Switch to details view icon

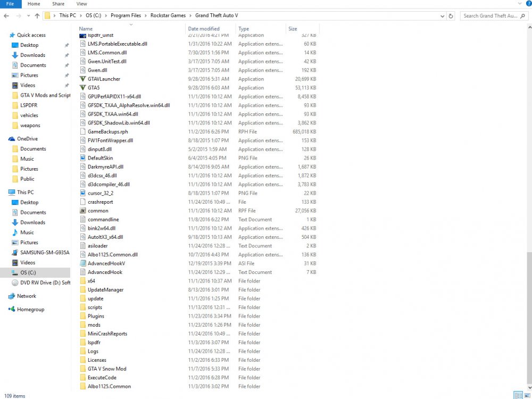point(518,396)
